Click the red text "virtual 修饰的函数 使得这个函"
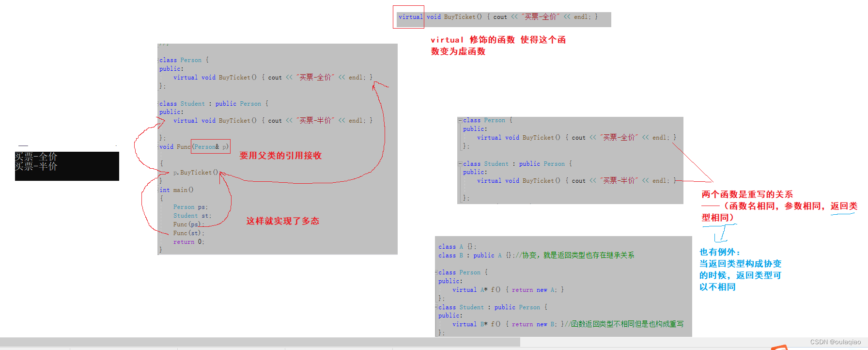This screenshot has width=868, height=350. tap(498, 40)
